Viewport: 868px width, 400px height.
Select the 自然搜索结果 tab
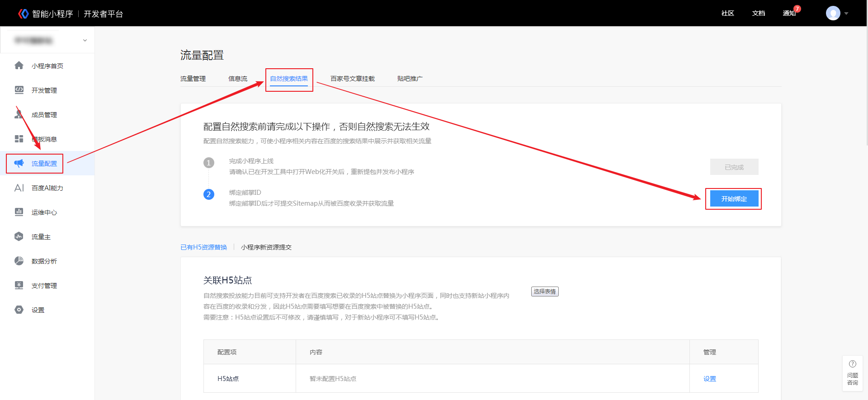click(289, 79)
